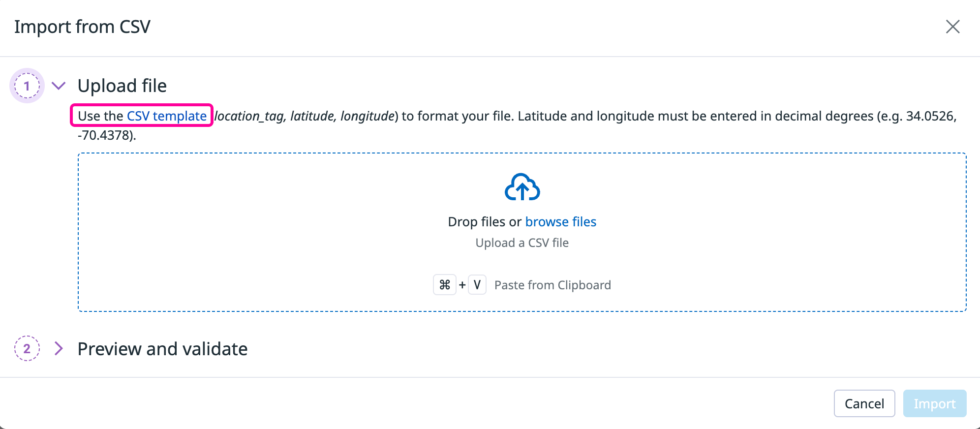Click the Command key shortcut icon
This screenshot has width=980, height=429.
[x=445, y=285]
